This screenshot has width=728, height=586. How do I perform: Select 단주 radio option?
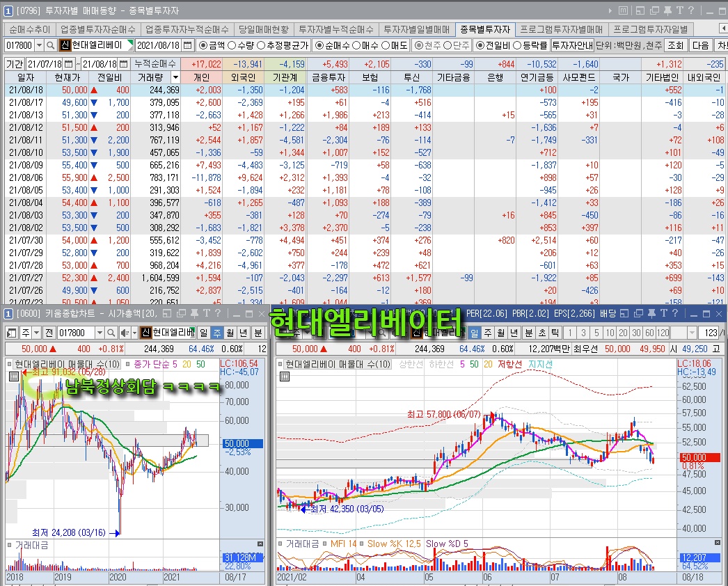click(457, 45)
